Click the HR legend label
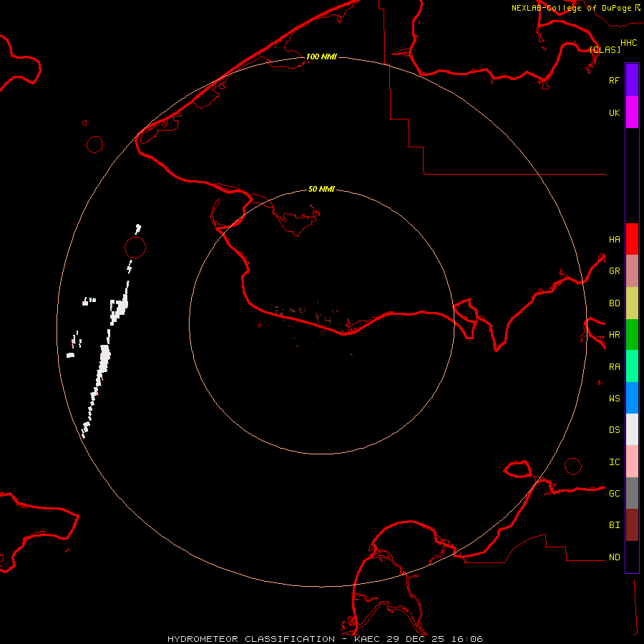 click(x=614, y=335)
